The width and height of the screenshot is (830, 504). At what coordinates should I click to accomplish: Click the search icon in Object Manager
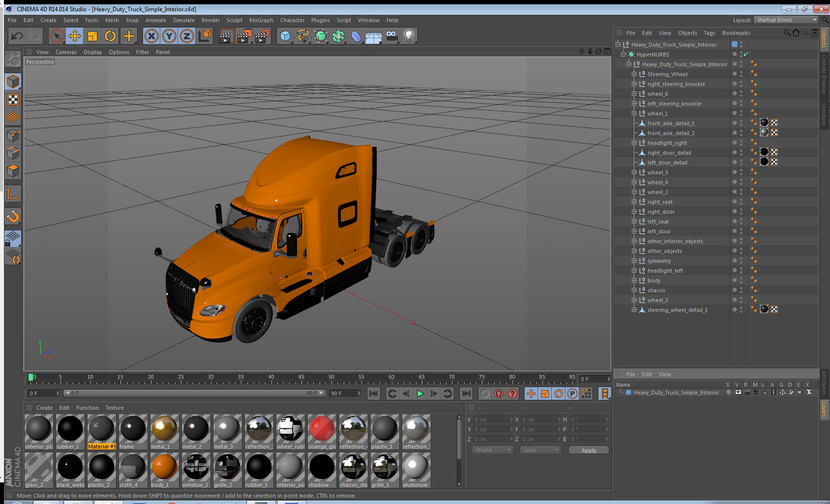(x=787, y=33)
